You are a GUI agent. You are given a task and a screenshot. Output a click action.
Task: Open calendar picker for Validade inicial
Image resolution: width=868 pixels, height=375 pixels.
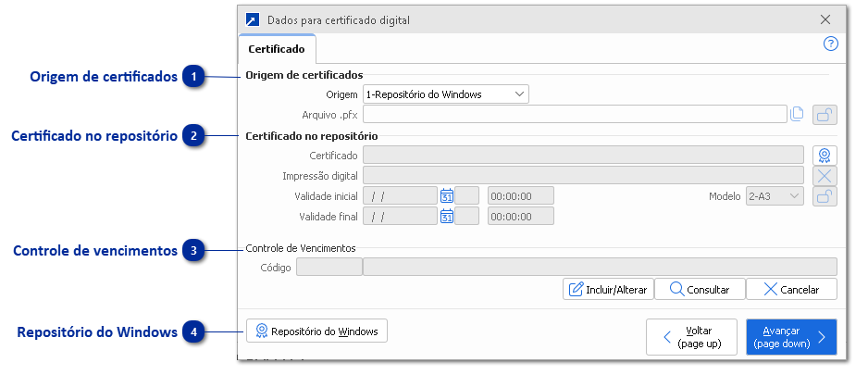[x=447, y=196]
